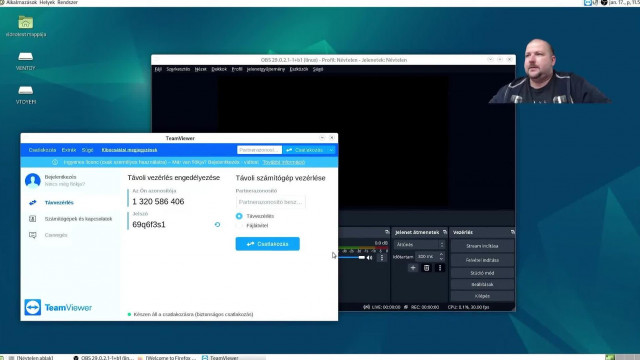Click the large blue Csatlakozás connect button
640x360 pixels.
267,244
